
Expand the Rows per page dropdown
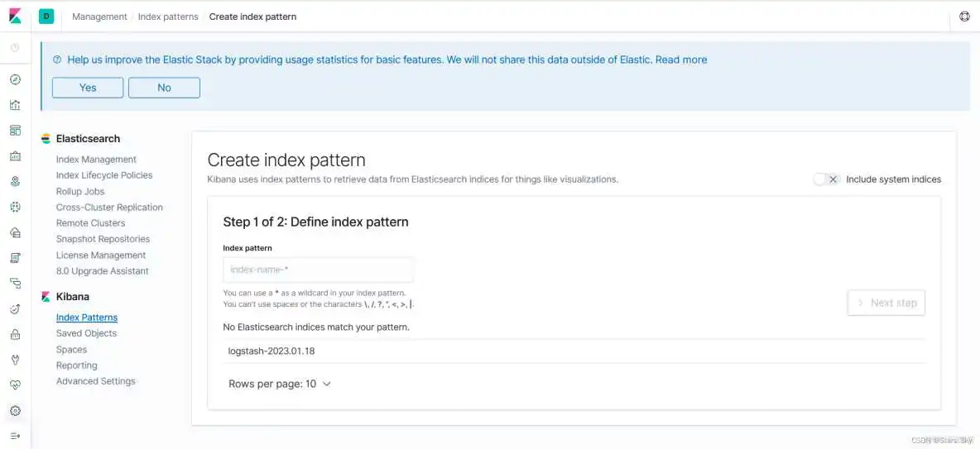click(x=280, y=384)
